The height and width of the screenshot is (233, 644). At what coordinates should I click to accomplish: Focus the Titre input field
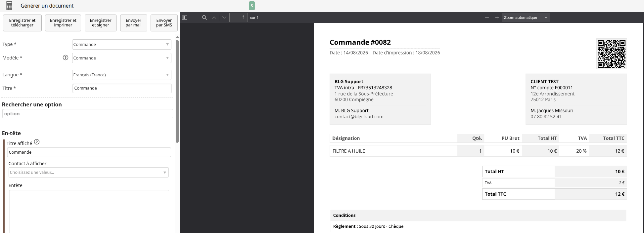(x=122, y=88)
